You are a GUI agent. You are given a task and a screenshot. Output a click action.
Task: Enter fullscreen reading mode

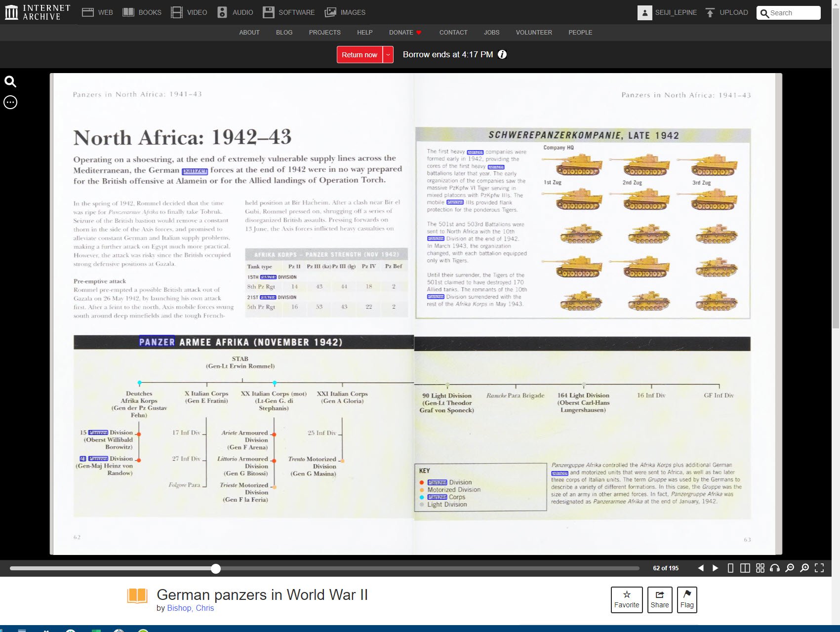819,568
